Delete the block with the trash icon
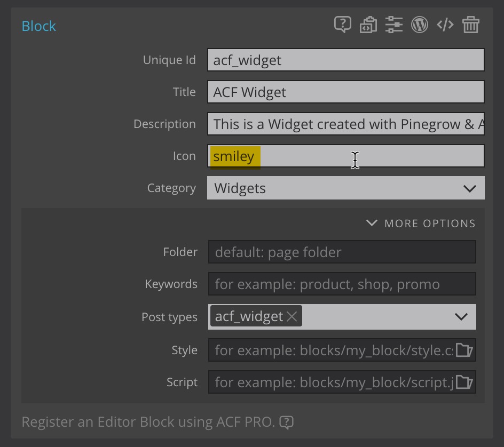504x447 pixels. pyautogui.click(x=471, y=25)
